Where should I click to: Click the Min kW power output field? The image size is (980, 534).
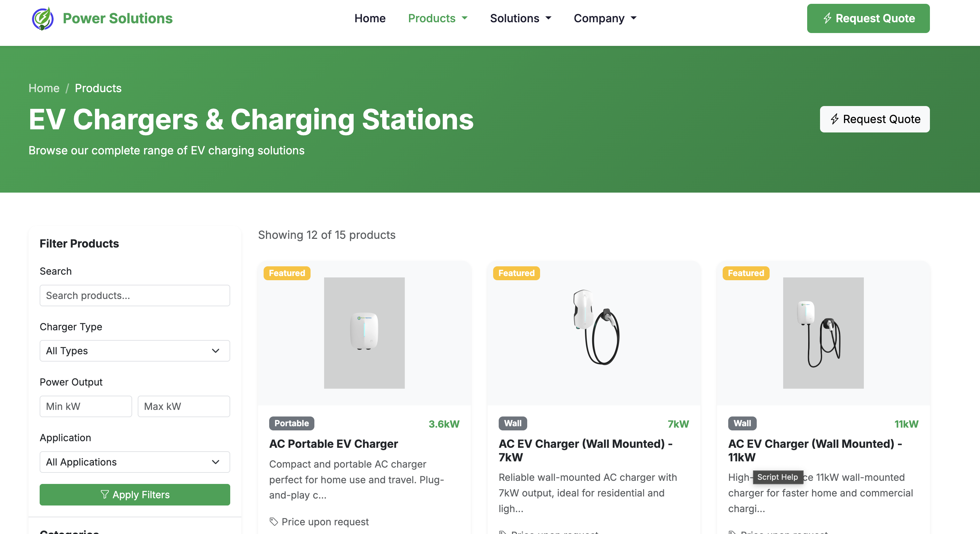pos(85,406)
